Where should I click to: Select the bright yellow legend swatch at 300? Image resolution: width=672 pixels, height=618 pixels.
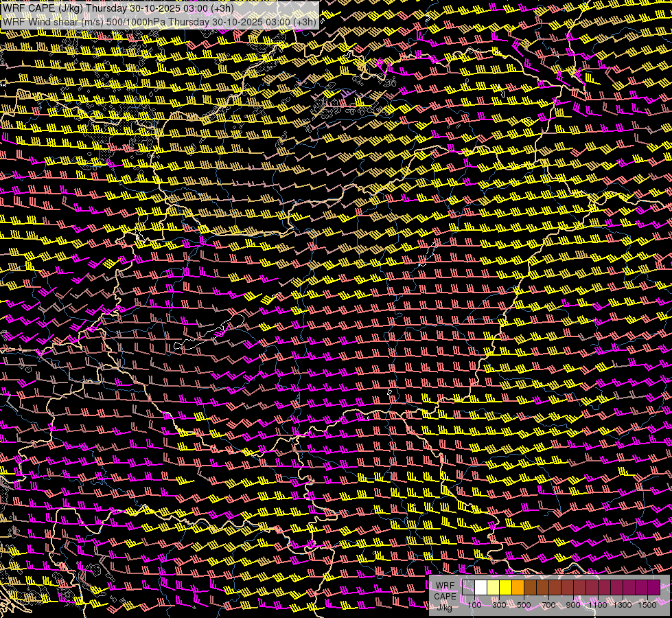[506, 588]
